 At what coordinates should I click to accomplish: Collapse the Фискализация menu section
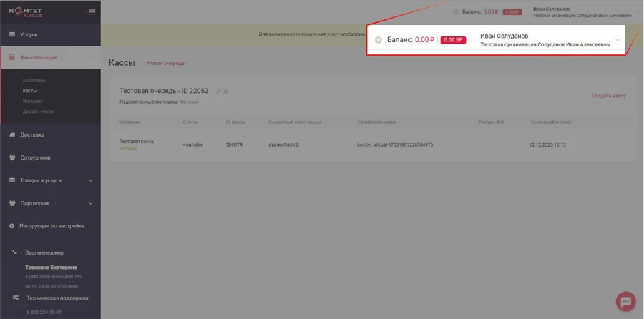click(x=90, y=57)
